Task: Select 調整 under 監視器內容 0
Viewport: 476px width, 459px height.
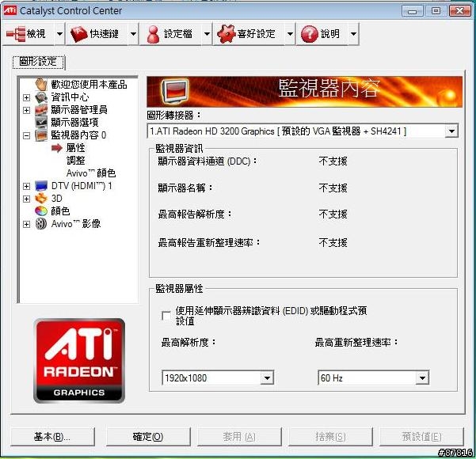Action: 75,161
